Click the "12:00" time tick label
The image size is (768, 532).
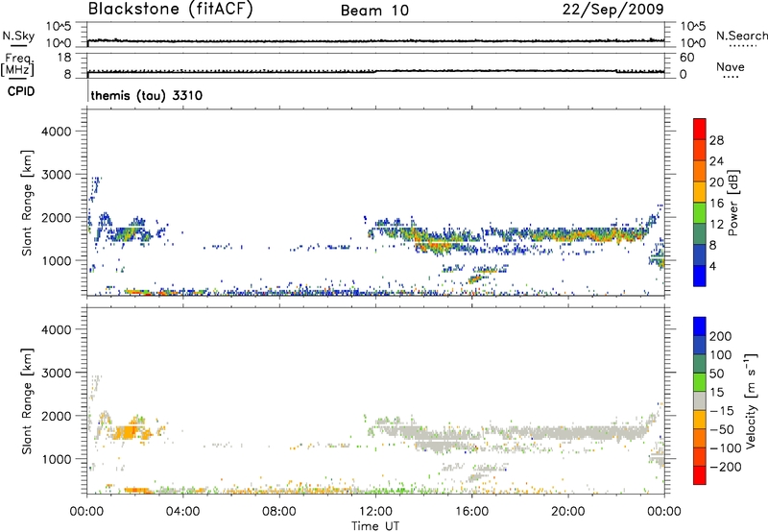point(375,511)
